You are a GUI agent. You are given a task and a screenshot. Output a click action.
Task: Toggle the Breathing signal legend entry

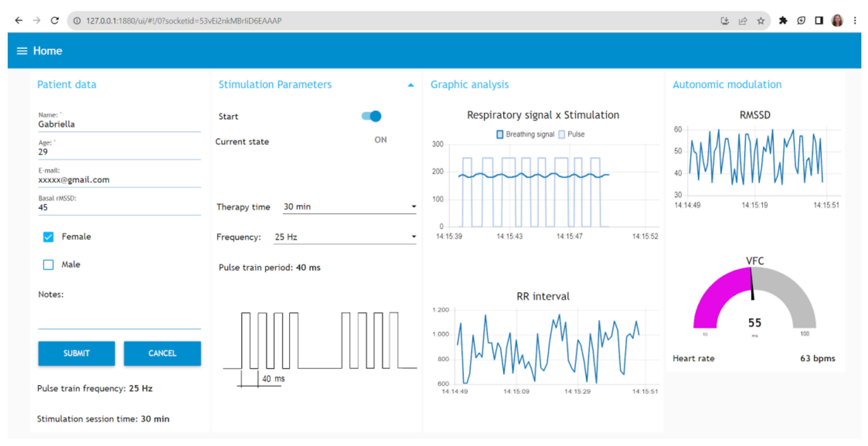pos(525,134)
